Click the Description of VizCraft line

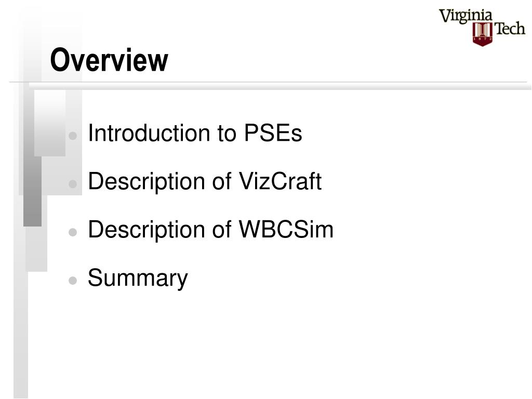(x=205, y=181)
